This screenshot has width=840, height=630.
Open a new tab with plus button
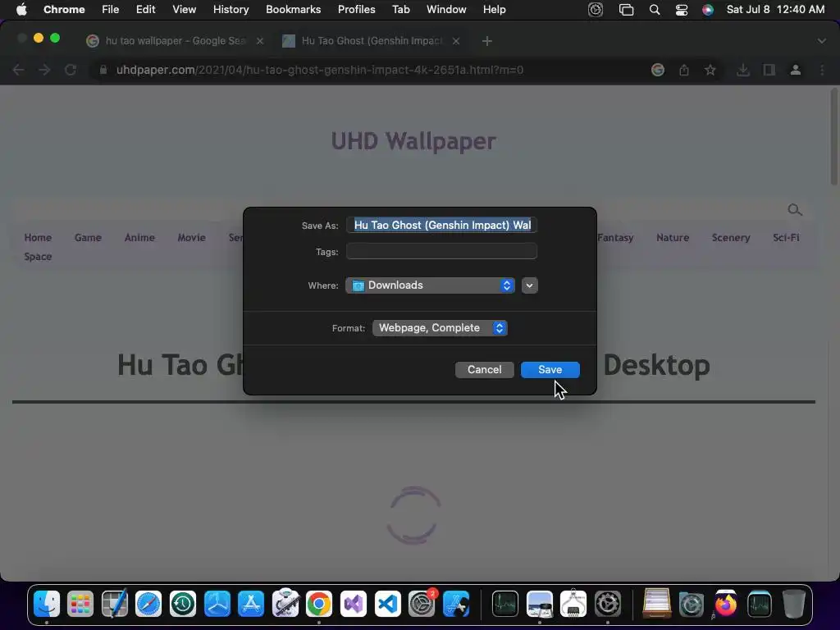point(486,41)
